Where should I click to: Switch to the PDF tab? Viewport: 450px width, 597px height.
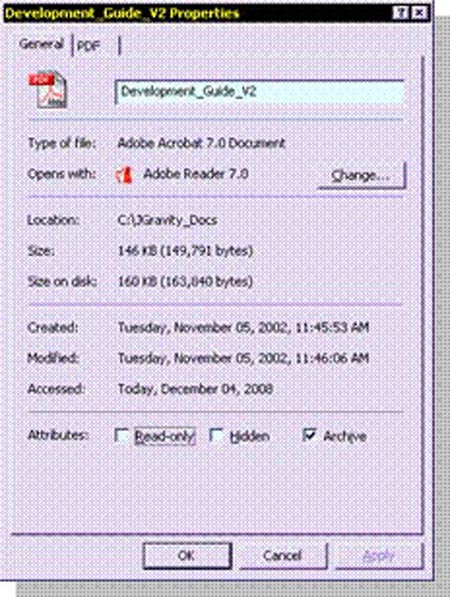(89, 46)
